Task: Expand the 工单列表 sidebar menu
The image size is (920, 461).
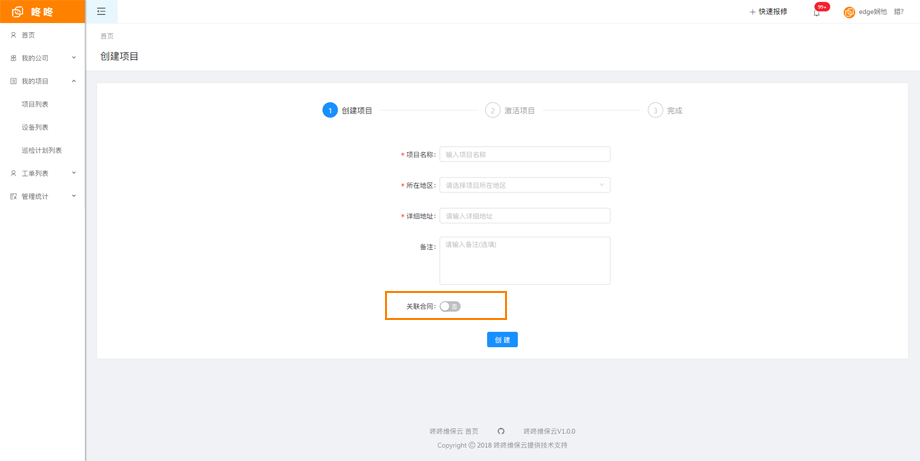Action: tap(42, 173)
